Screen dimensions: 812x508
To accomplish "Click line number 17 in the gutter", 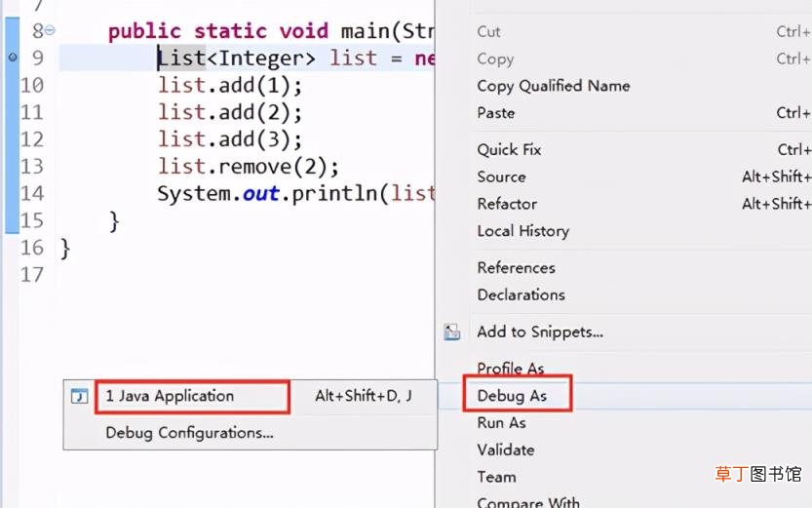I will pyautogui.click(x=31, y=275).
